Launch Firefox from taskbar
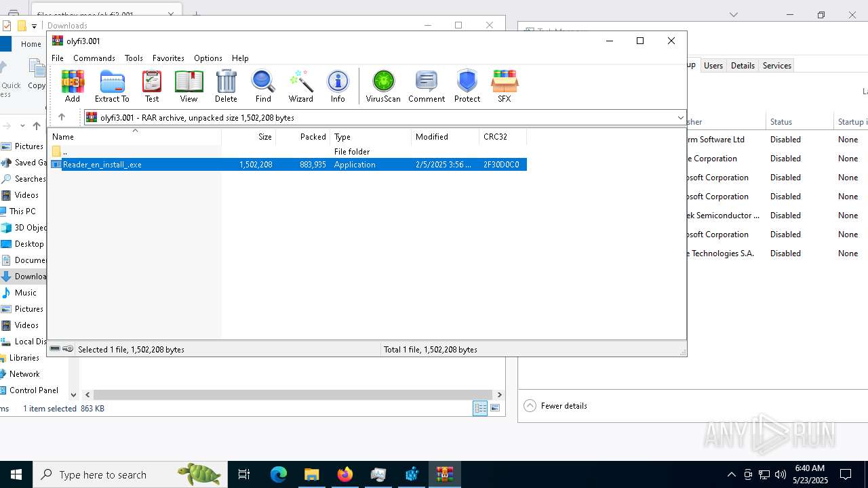868x488 pixels. 345,474
